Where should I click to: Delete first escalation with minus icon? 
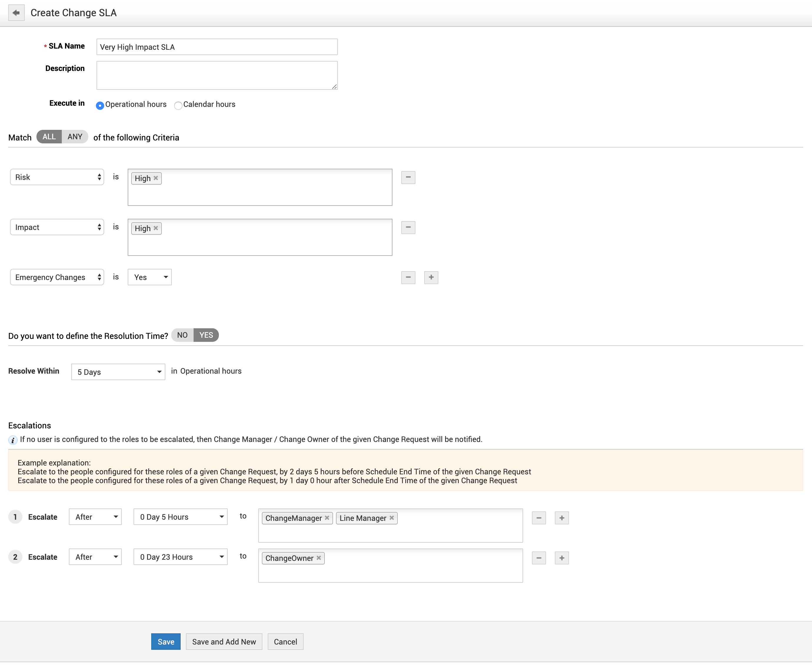(539, 518)
